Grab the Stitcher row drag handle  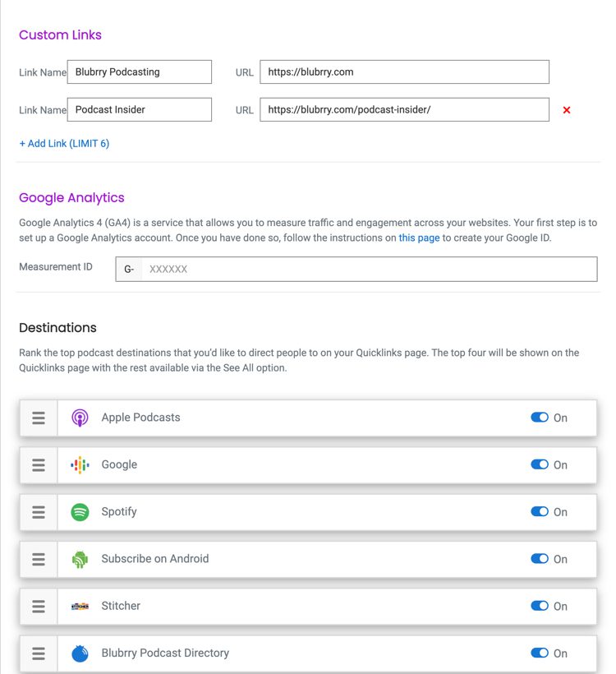(x=39, y=606)
